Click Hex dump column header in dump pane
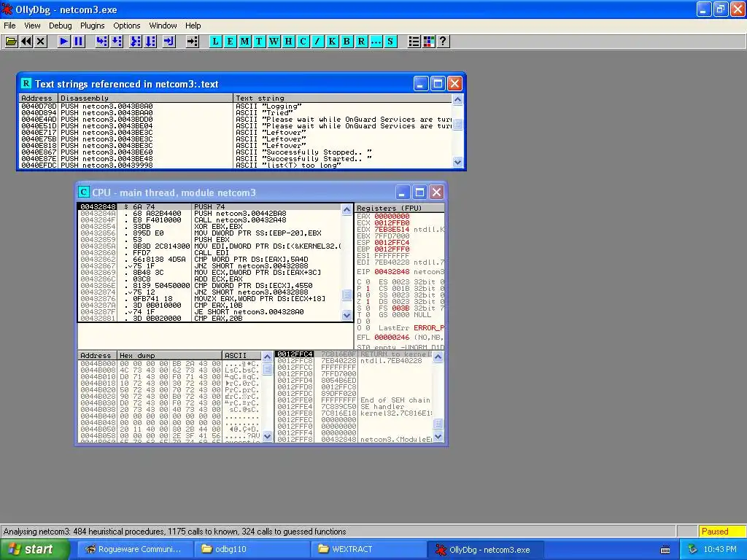The width and height of the screenshot is (747, 560). pos(169,355)
